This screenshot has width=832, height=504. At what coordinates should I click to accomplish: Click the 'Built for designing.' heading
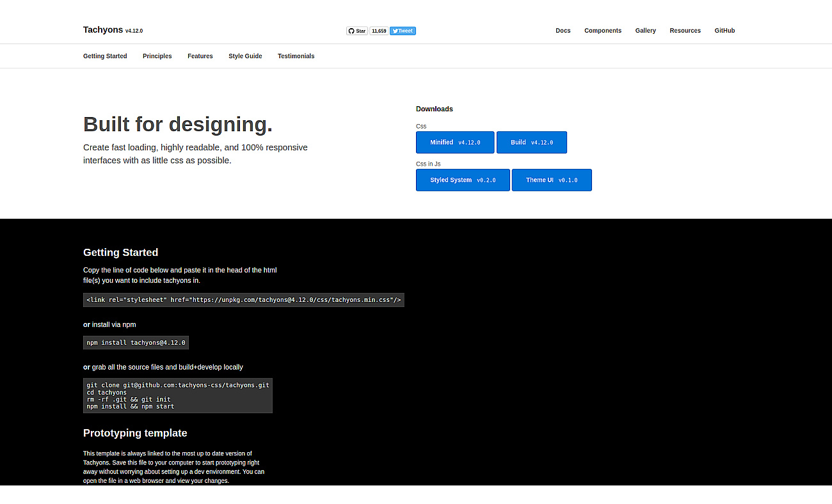pos(178,124)
